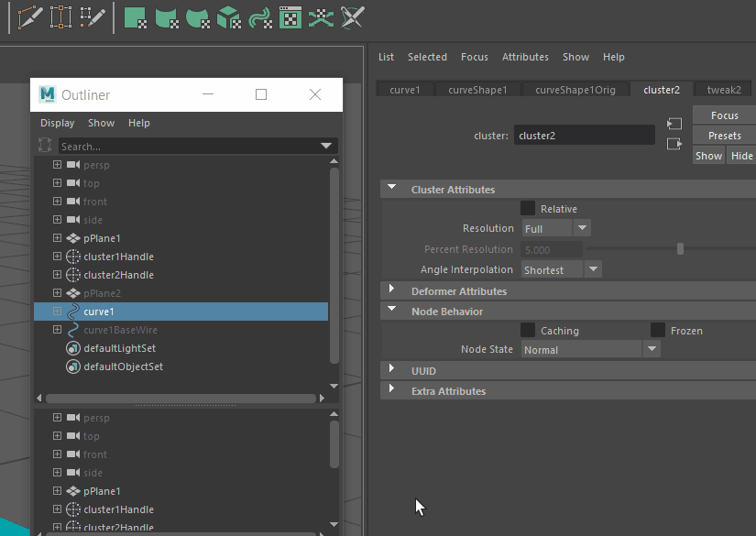The width and height of the screenshot is (756, 536).
Task: Toggle the Frozen checkbox
Action: coord(658,330)
